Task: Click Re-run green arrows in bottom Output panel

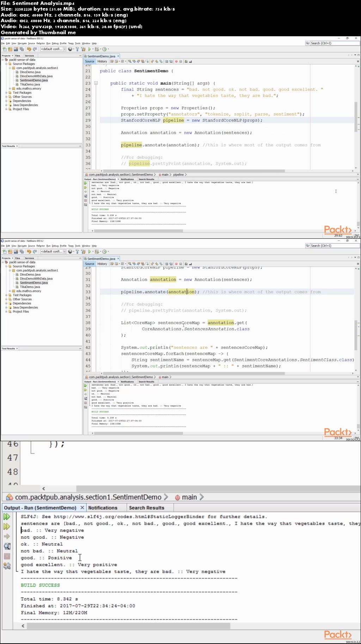Action: pos(7,517)
